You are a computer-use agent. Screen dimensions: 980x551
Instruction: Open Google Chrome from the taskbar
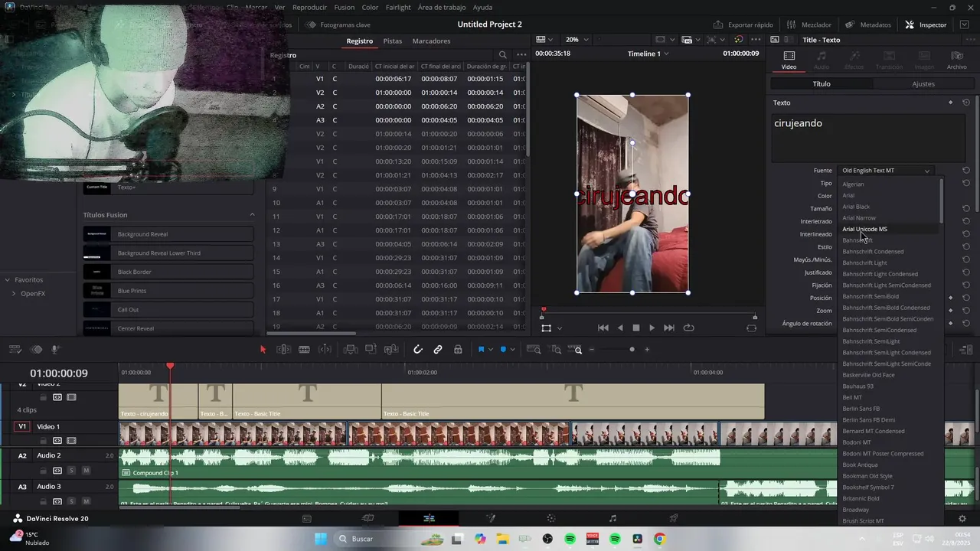pyautogui.click(x=659, y=539)
